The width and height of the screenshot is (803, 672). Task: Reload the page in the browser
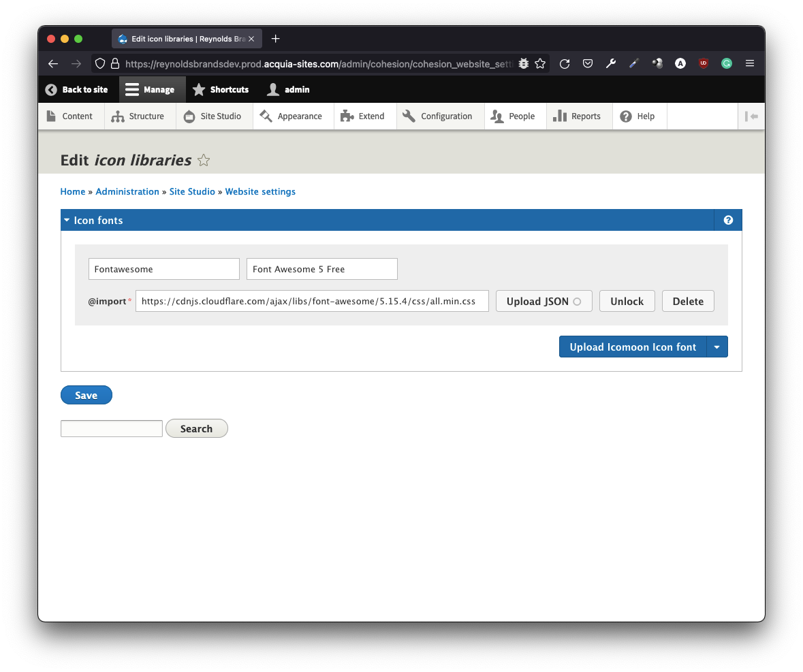tap(565, 63)
